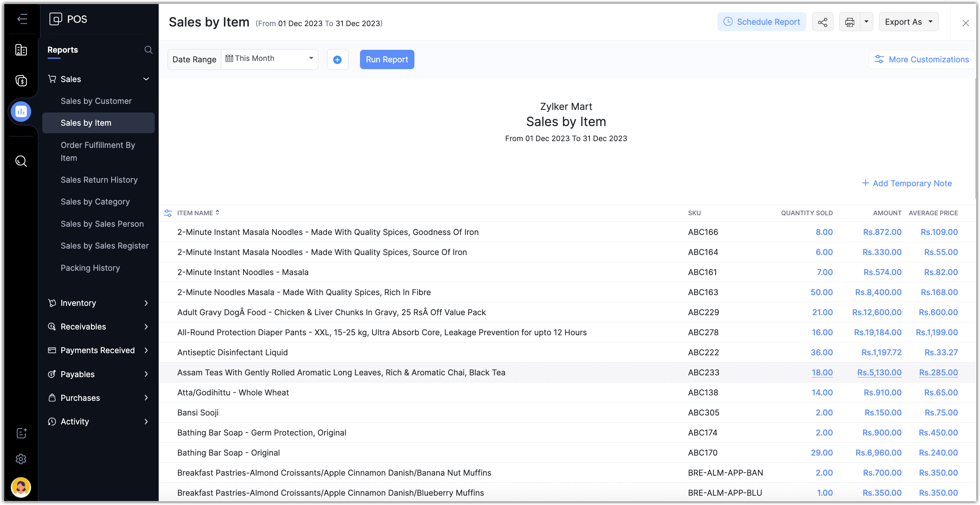Select Sales Return History report
The image size is (980, 505).
pyautogui.click(x=99, y=180)
